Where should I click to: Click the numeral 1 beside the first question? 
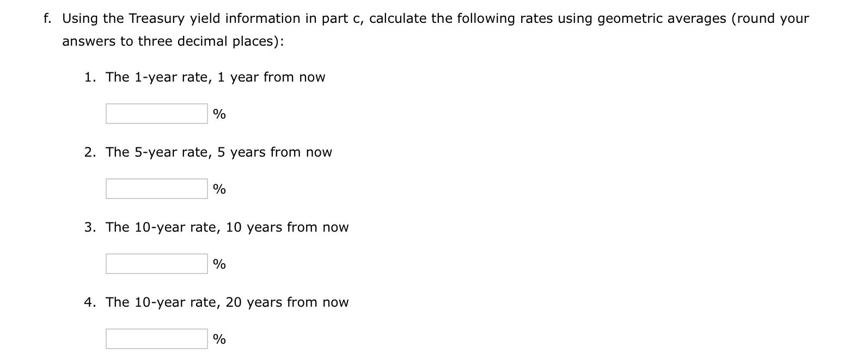(x=88, y=77)
